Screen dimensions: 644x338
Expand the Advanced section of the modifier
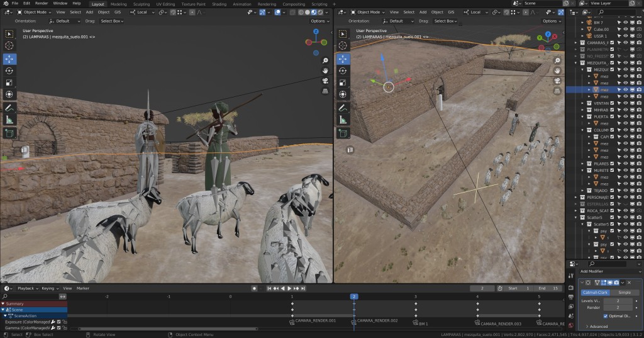599,327
